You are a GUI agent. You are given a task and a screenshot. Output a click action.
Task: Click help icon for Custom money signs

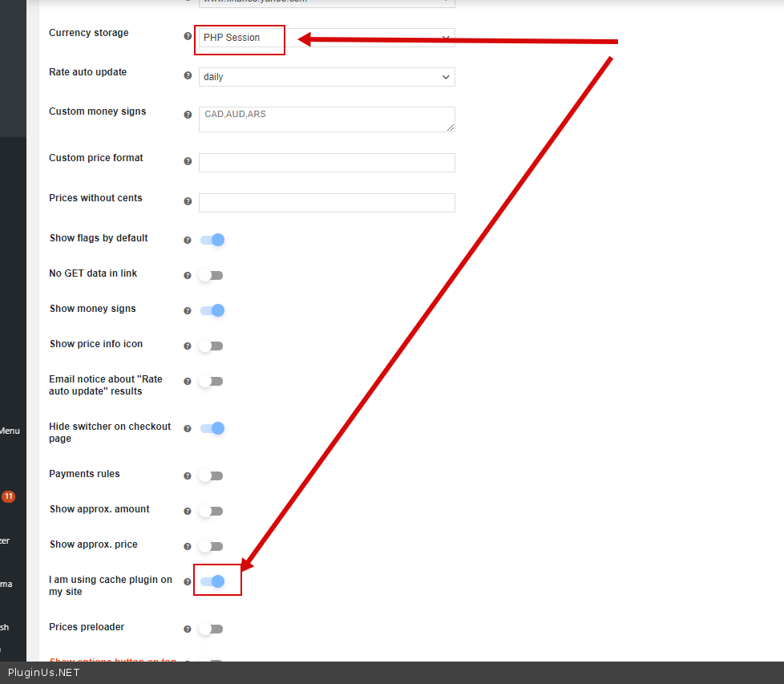(188, 115)
